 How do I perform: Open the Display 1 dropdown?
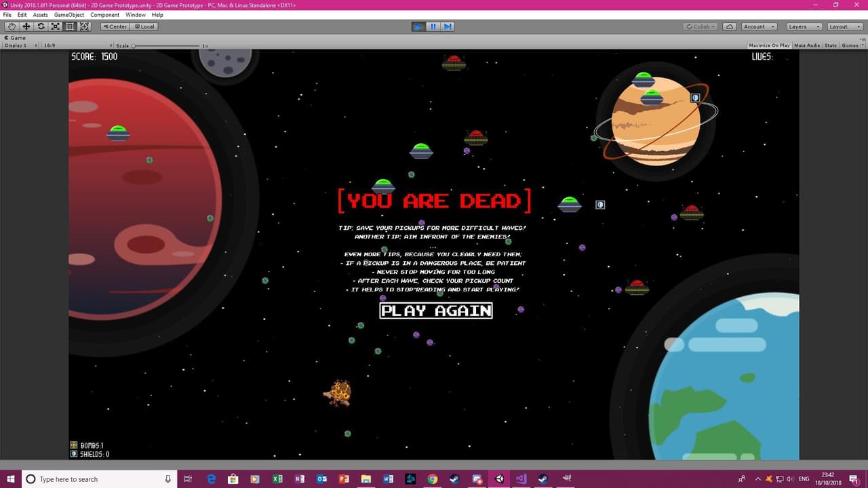point(20,45)
